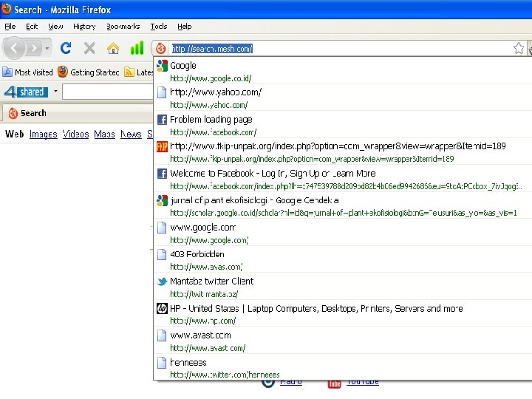Screen dimensions: 532x399
Task: Click Facebook favicon beside Welcome to Facebook
Action: (x=162, y=174)
